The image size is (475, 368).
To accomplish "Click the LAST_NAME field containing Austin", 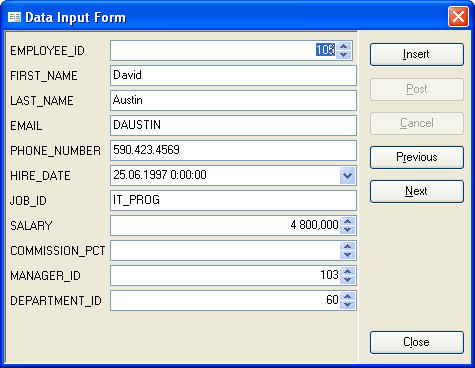I will click(x=233, y=101).
